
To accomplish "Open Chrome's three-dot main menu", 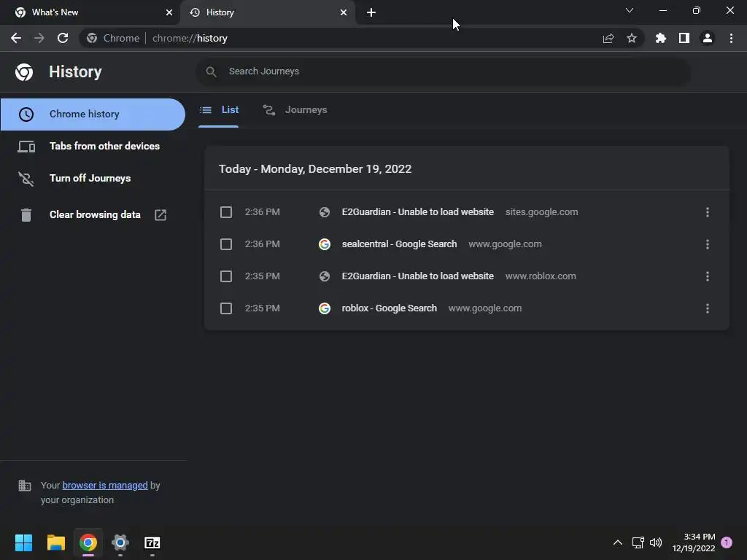I will 731,38.
